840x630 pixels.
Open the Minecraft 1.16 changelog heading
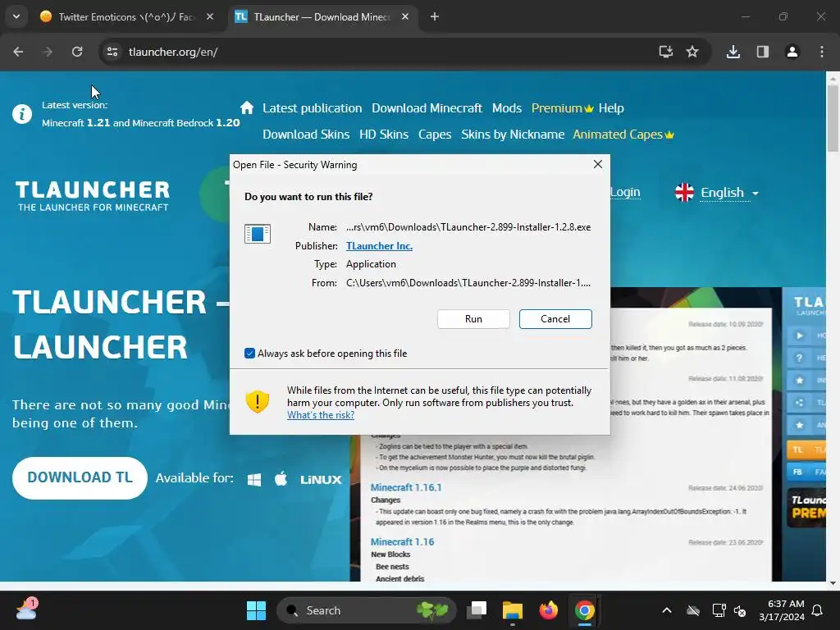[402, 542]
